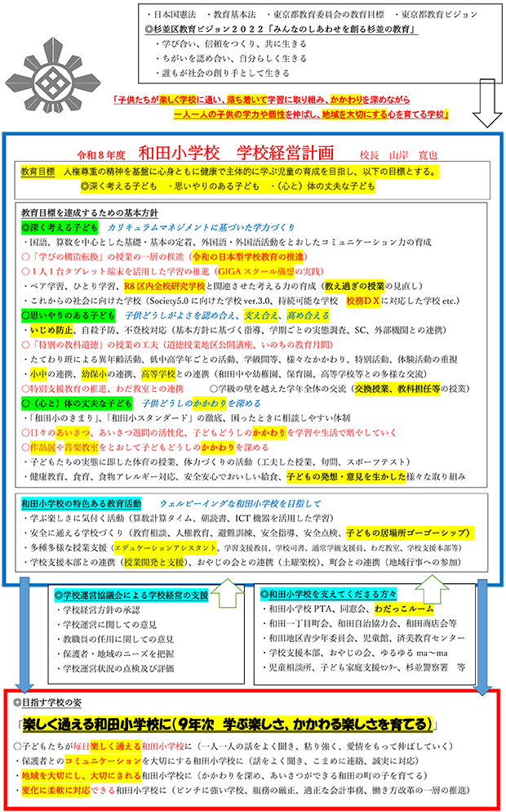Click the heading "和田小学校の特色ある教育活動"
The height and width of the screenshot is (812, 506).
pyautogui.click(x=81, y=503)
